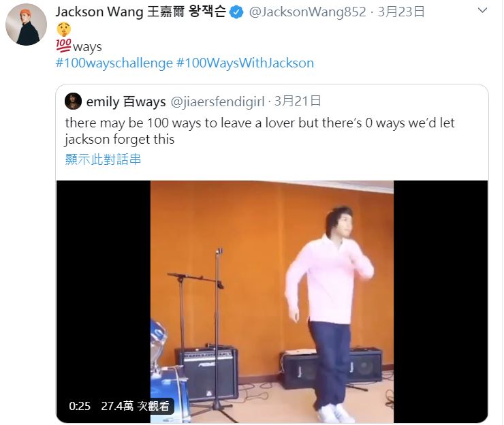Click the blue verified badge icon
Viewport: 504px width, 425px height.
pos(236,12)
